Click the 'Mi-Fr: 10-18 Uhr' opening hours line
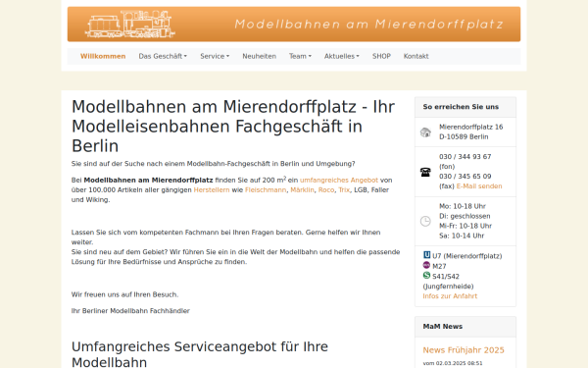Image resolution: width=588 pixels, height=368 pixels. point(465,226)
